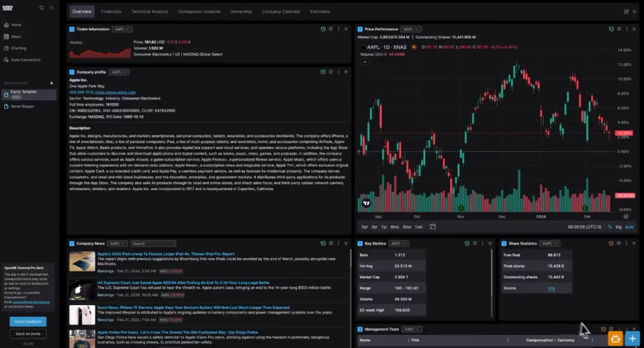Image resolution: width=644 pixels, height=348 pixels.
Task: Switch to the Financials tab
Action: [x=111, y=11]
